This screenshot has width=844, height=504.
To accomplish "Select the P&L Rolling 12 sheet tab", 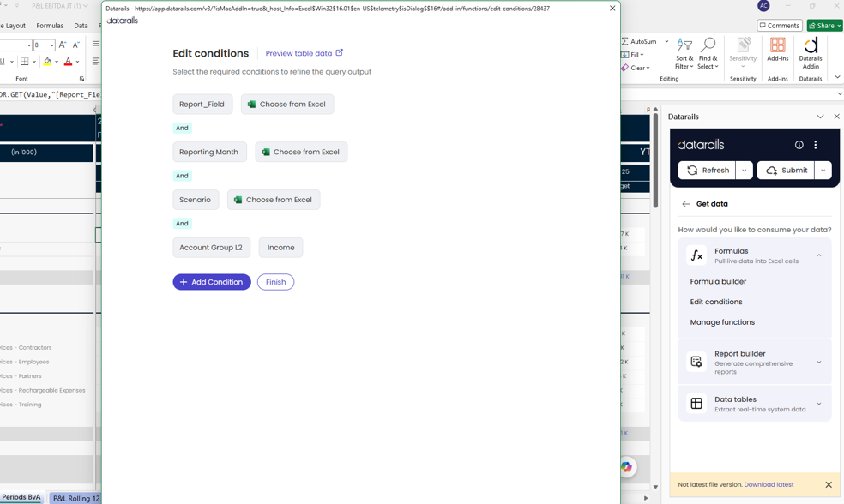I will pyautogui.click(x=75, y=498).
